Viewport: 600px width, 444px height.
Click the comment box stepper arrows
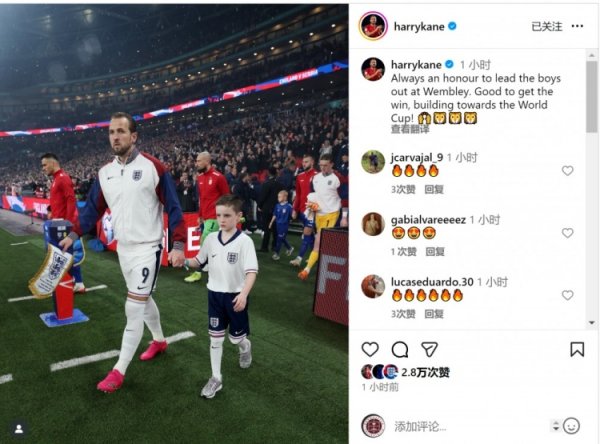[x=556, y=426]
